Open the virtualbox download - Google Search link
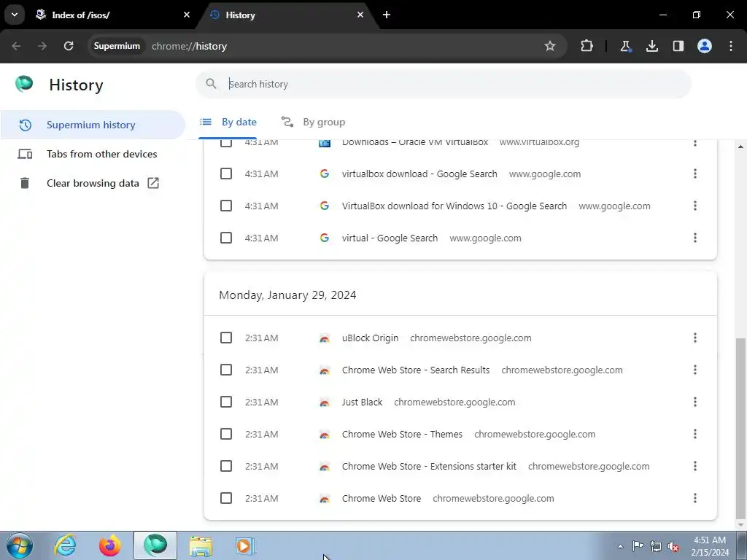747x560 pixels. (x=419, y=174)
